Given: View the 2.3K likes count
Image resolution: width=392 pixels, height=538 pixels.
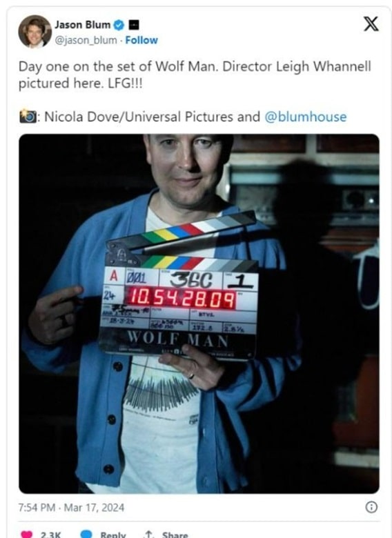Looking at the screenshot, I should [x=51, y=535].
